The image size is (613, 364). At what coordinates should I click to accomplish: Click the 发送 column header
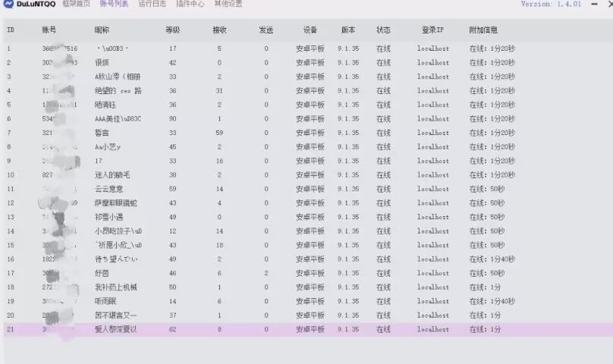pos(266,30)
